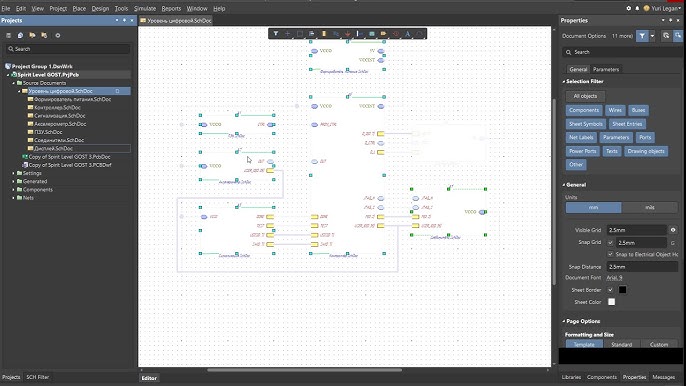The image size is (686, 386).
Task: Open the Place menu
Action: coord(79,8)
